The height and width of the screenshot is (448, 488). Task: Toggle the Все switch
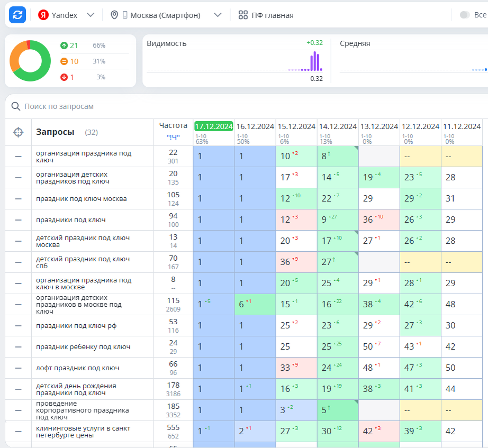(465, 15)
